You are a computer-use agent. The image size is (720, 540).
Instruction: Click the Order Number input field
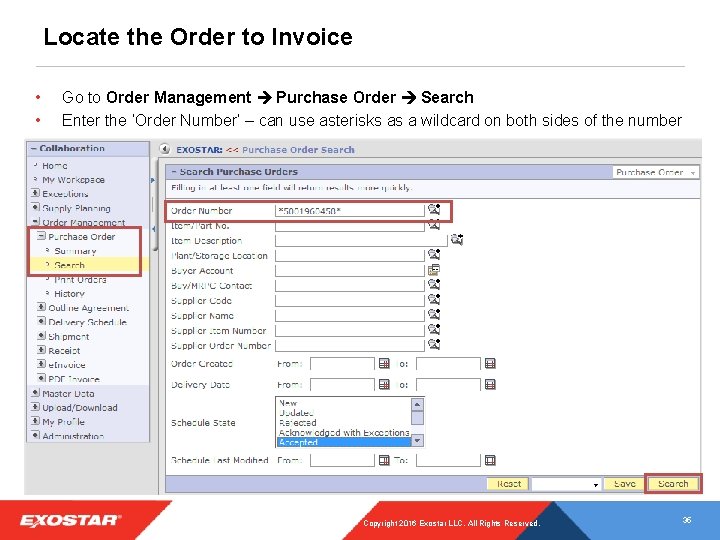pyautogui.click(x=350, y=211)
